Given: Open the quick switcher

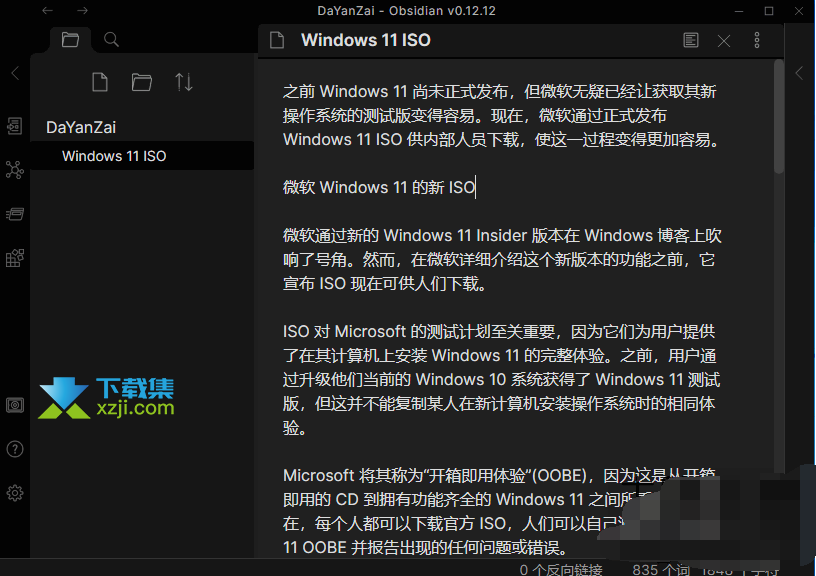Looking at the screenshot, I should tap(15, 126).
